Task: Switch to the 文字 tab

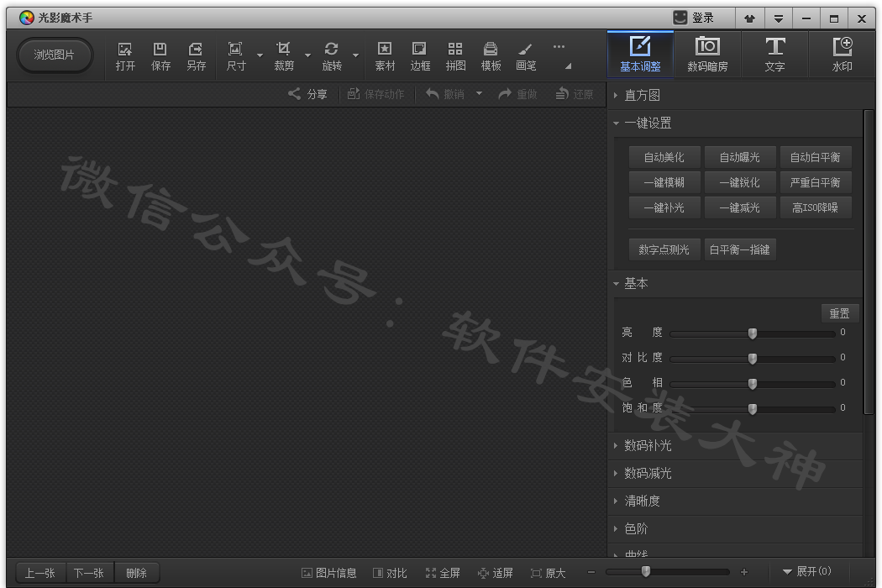Action: click(x=774, y=54)
